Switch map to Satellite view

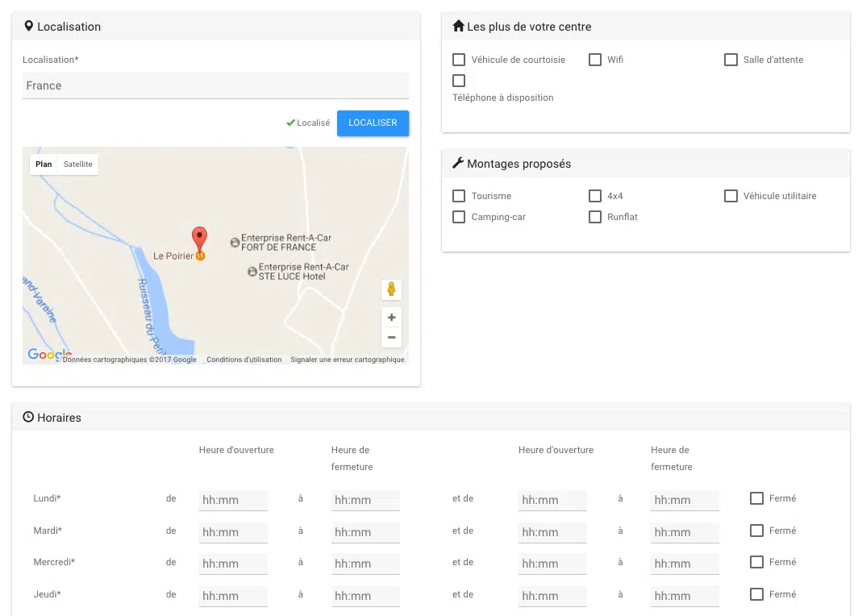78,164
